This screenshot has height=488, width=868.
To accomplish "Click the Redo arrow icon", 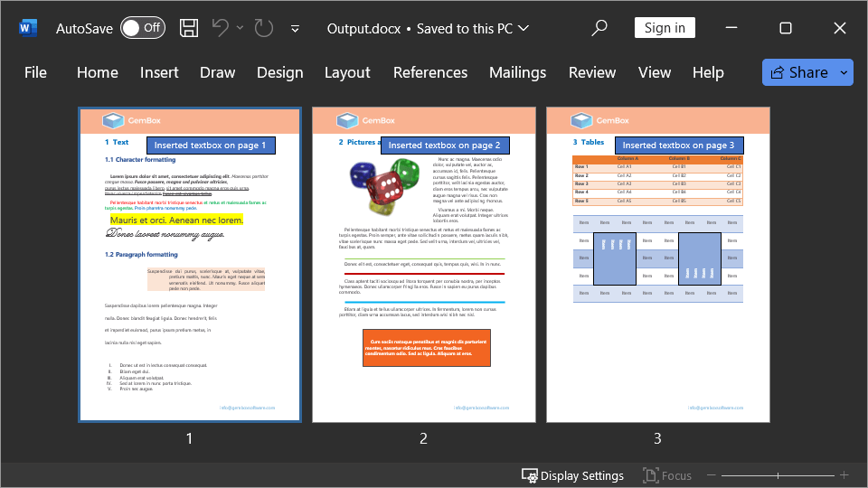I will (264, 28).
